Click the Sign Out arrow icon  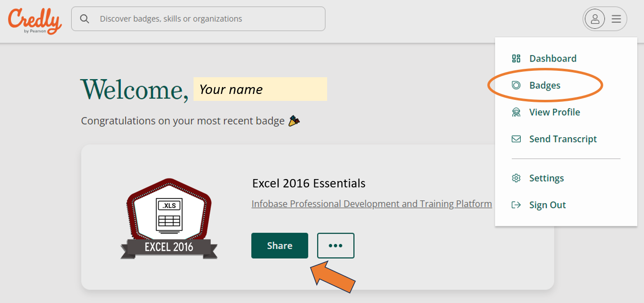[x=516, y=205]
